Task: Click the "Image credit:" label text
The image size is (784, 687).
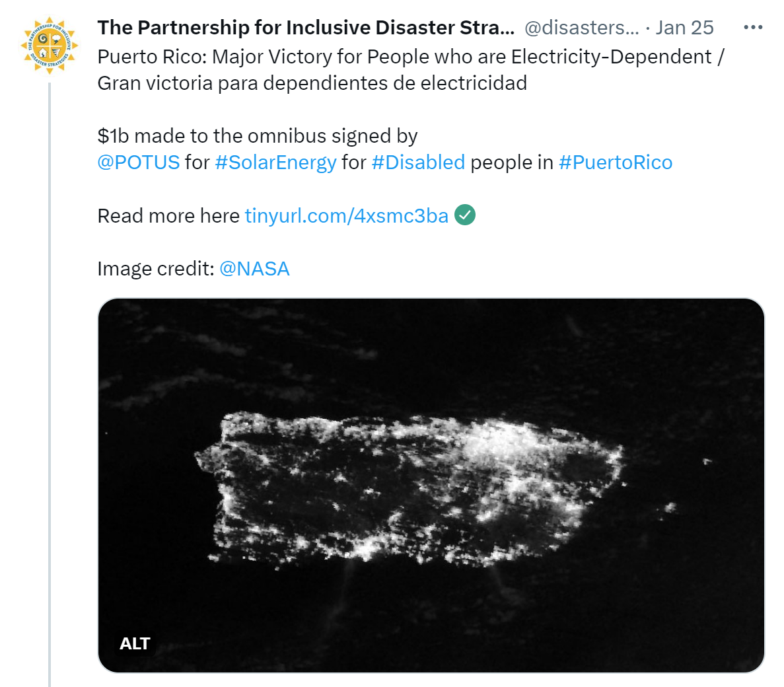Action: tap(156, 268)
